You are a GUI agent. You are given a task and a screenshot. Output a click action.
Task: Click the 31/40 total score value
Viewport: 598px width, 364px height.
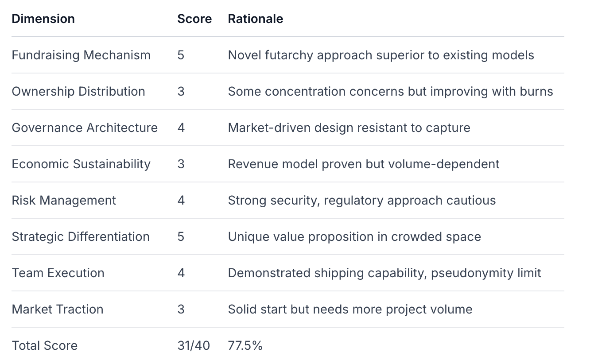[194, 346]
